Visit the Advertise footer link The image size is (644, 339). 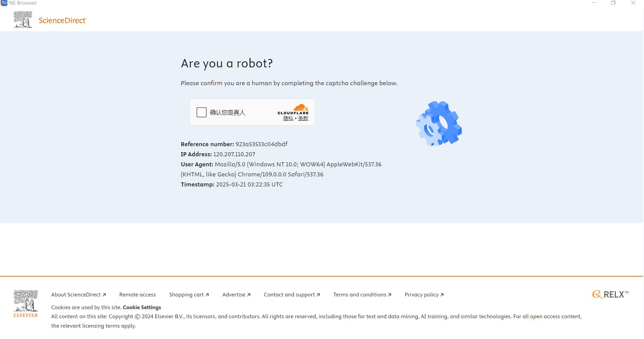(x=236, y=294)
